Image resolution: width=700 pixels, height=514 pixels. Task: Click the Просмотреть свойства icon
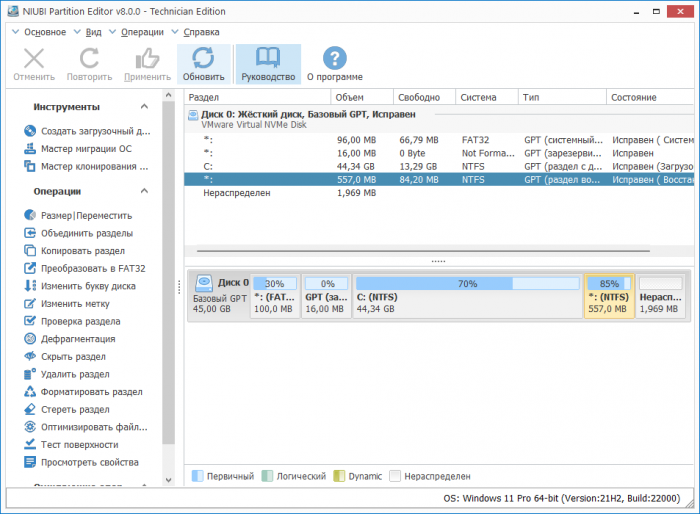coord(30,462)
